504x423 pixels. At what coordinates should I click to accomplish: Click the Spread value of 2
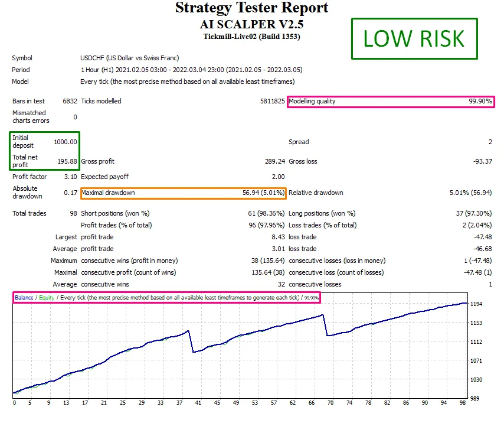point(490,142)
